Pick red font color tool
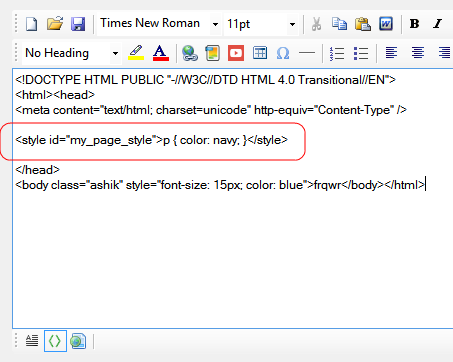 pyautogui.click(x=161, y=53)
